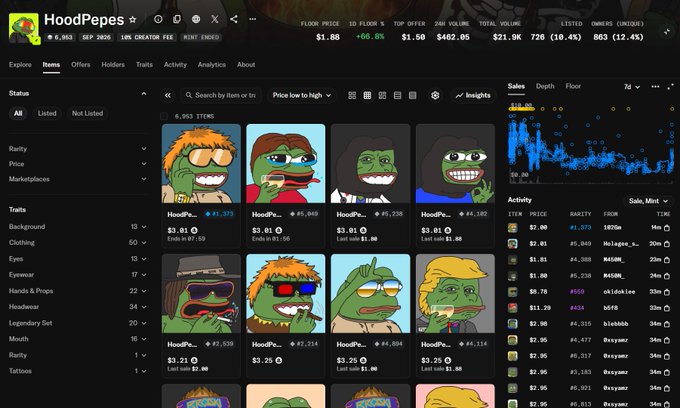The width and height of the screenshot is (680, 408).
Task: Copy the collection address icon
Action: click(177, 19)
